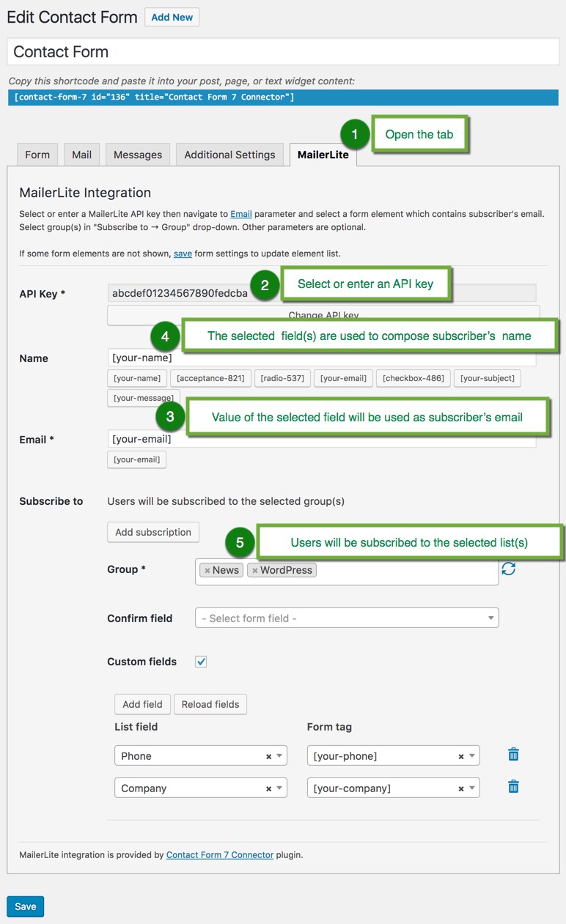
Task: Click the Add New button
Action: (x=172, y=17)
